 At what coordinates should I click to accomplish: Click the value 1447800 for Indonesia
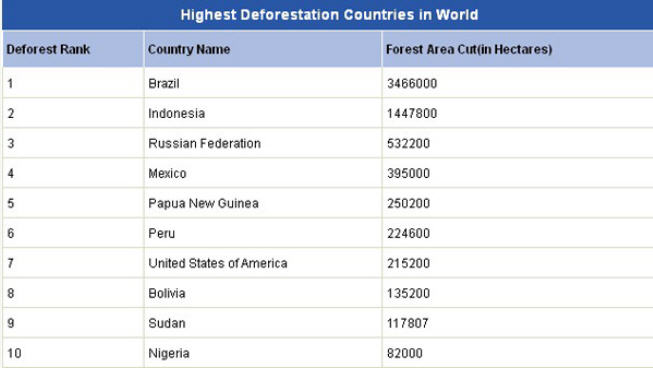pyautogui.click(x=412, y=113)
